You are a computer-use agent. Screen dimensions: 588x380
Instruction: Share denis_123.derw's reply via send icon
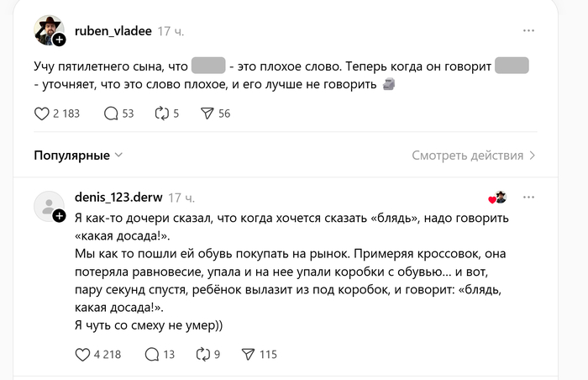(x=248, y=354)
